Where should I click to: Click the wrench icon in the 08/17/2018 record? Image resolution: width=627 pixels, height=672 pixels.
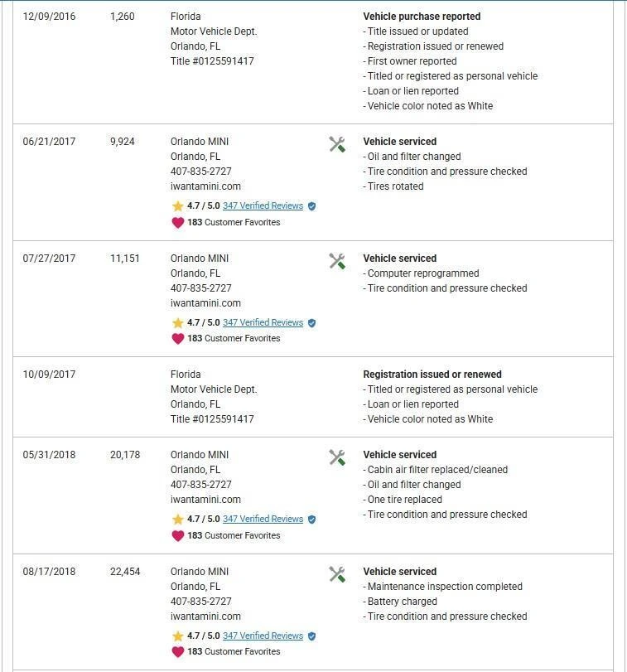[x=337, y=574]
